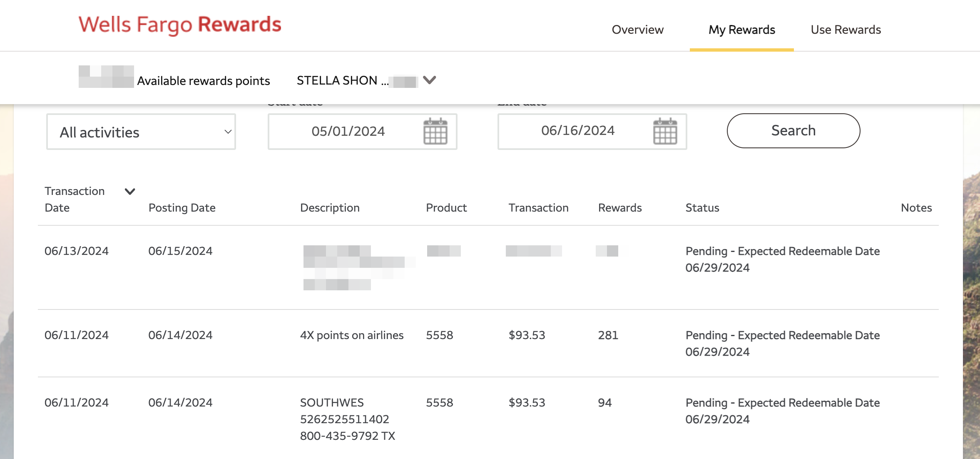Click the Description column header

pos(330,207)
